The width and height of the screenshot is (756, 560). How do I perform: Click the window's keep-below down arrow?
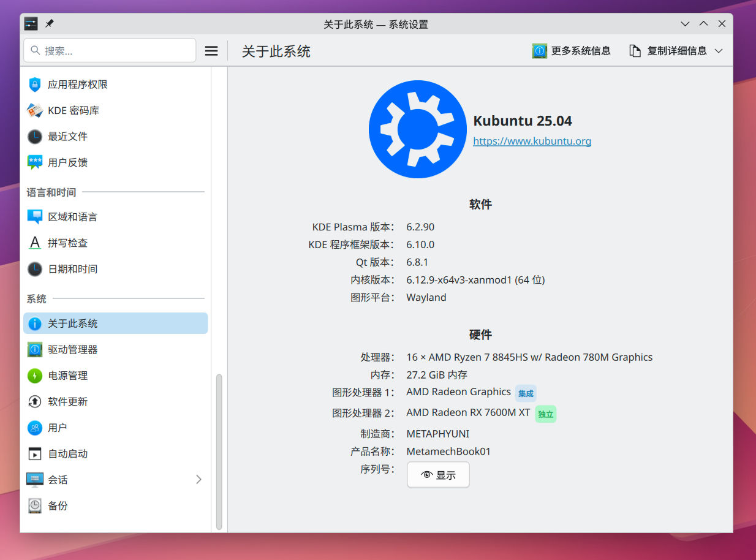coord(686,24)
